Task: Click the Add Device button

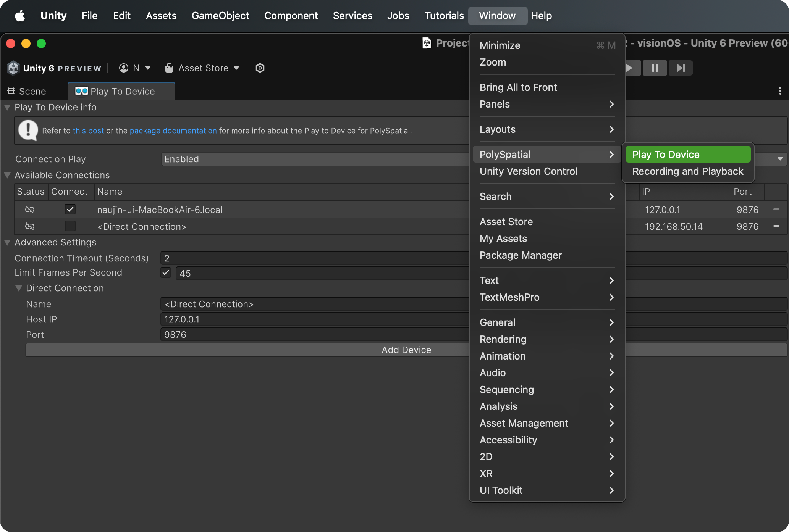Action: pos(406,350)
